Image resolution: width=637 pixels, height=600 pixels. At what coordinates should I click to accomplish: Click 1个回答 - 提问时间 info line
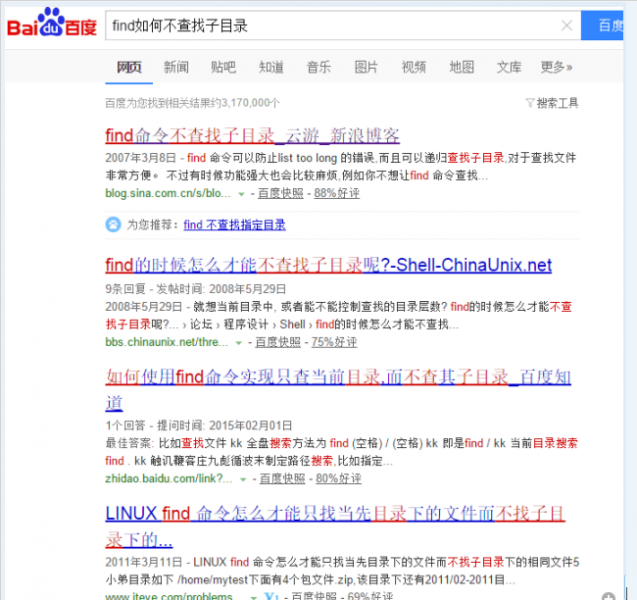199,425
